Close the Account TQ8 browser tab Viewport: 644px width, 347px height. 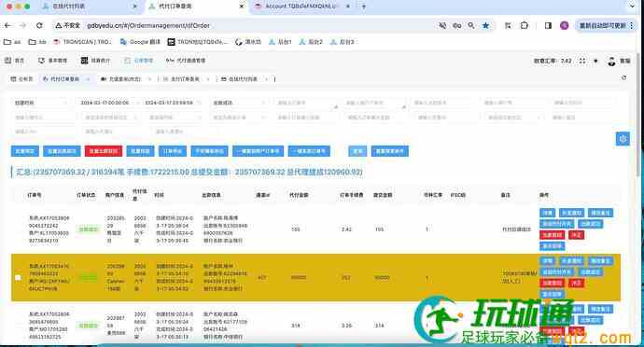click(x=348, y=7)
